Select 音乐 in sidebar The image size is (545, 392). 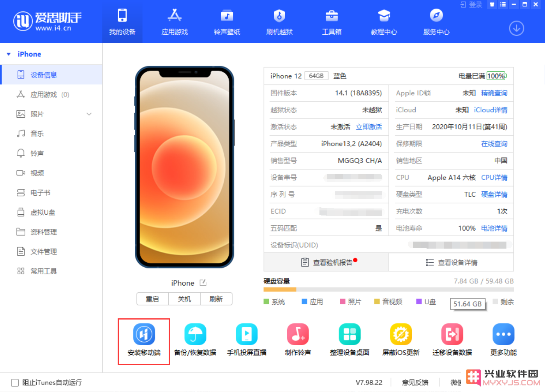click(x=51, y=134)
